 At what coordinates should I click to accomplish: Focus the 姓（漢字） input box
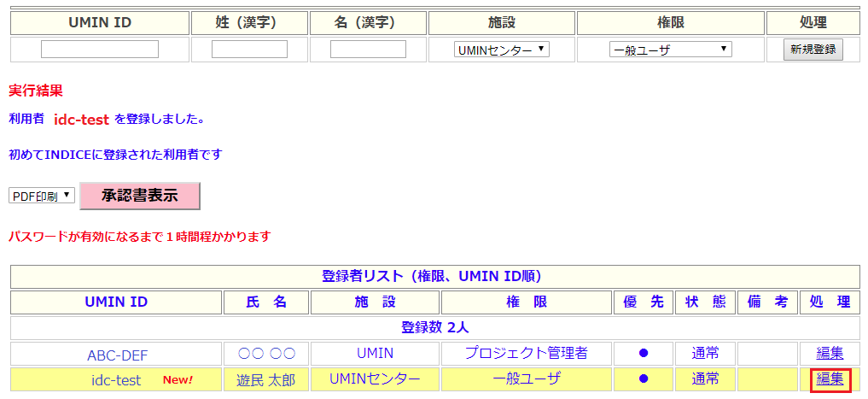pos(249,50)
